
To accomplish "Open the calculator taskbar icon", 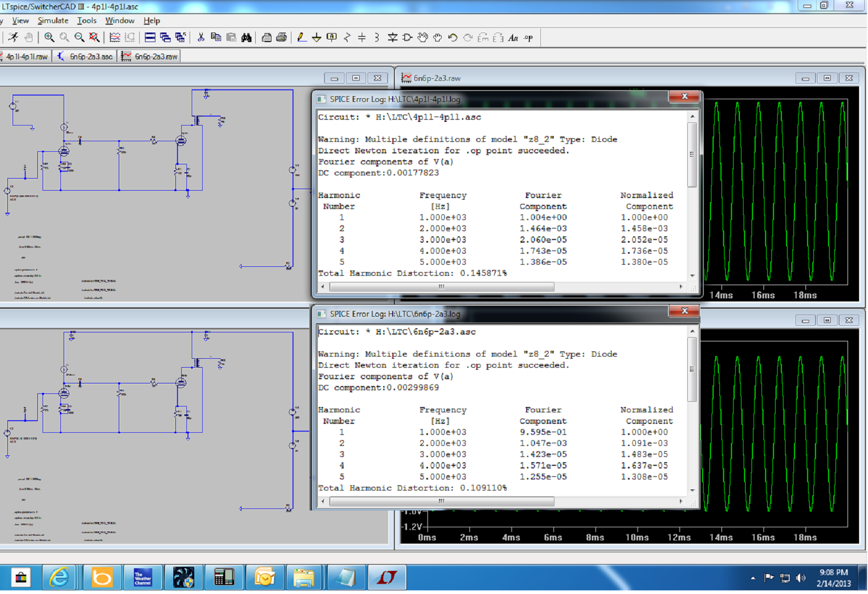I will [224, 578].
